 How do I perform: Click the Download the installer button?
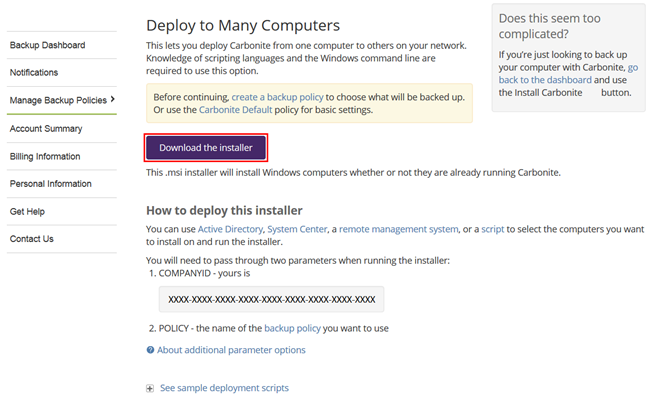[x=206, y=148]
